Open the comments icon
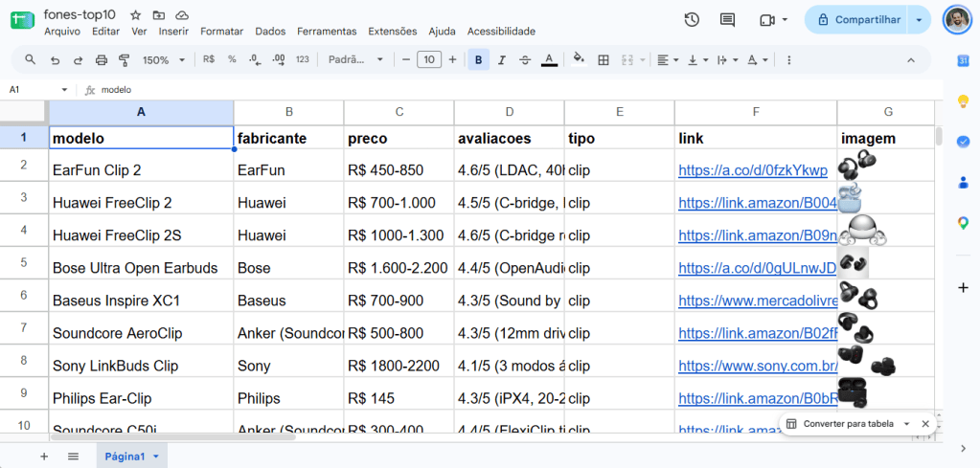 click(727, 19)
